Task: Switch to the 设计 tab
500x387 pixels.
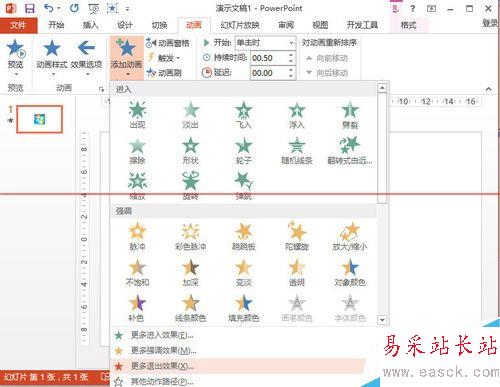Action: 125,25
